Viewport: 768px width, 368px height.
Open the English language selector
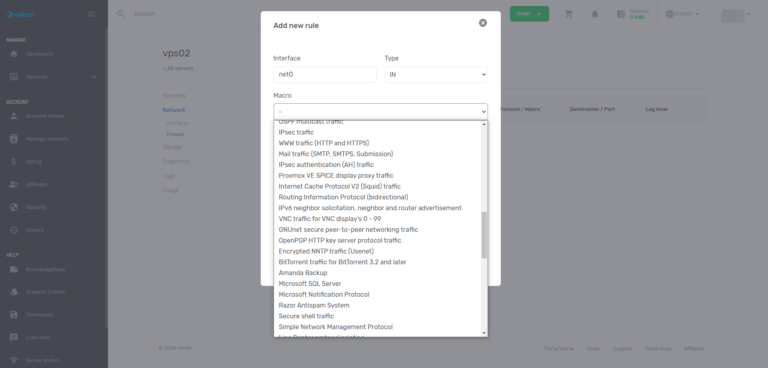pos(682,14)
